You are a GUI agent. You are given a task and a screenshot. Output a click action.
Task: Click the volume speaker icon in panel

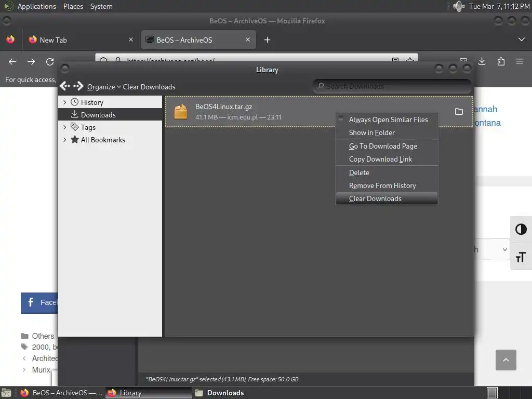pos(459,6)
